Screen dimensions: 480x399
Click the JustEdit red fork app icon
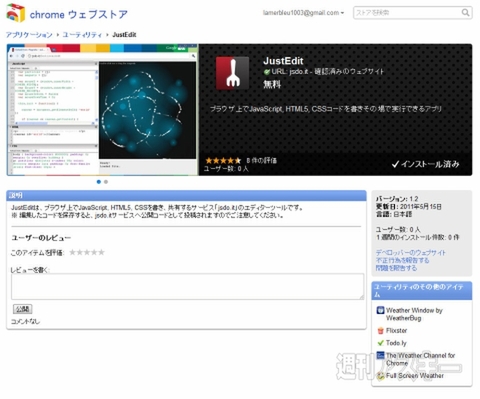point(232,73)
